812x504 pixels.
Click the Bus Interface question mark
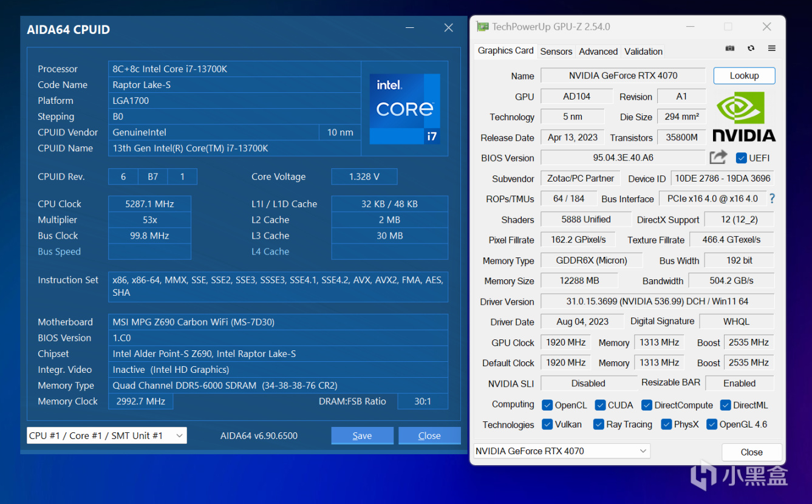tap(772, 199)
